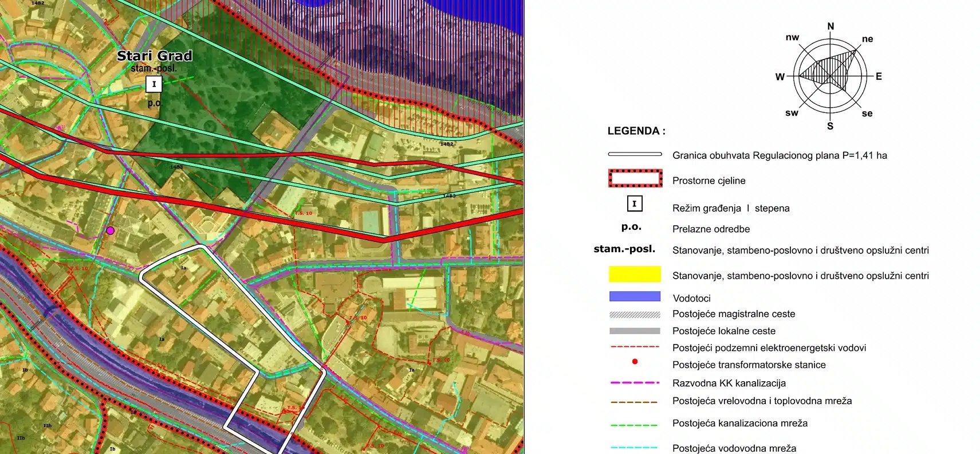Click the yellow Stanovanje legend swatch
The width and height of the screenshot is (980, 454).
point(635,274)
